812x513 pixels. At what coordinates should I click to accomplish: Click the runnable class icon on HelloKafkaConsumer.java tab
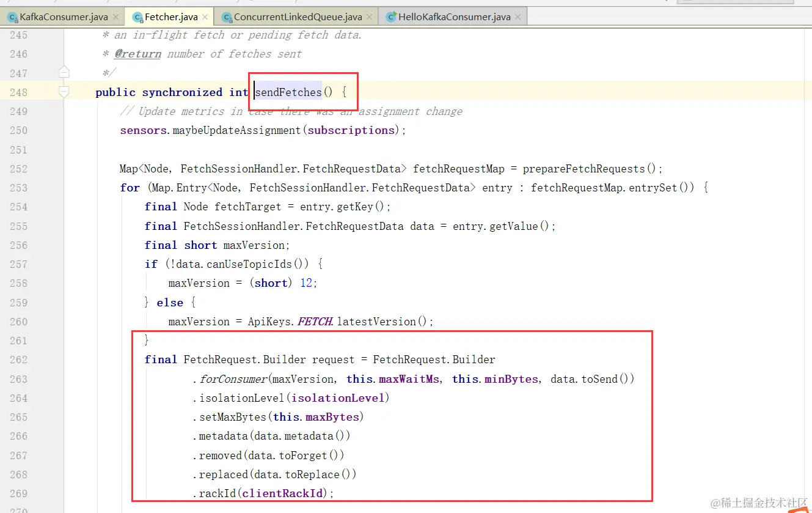pos(392,17)
